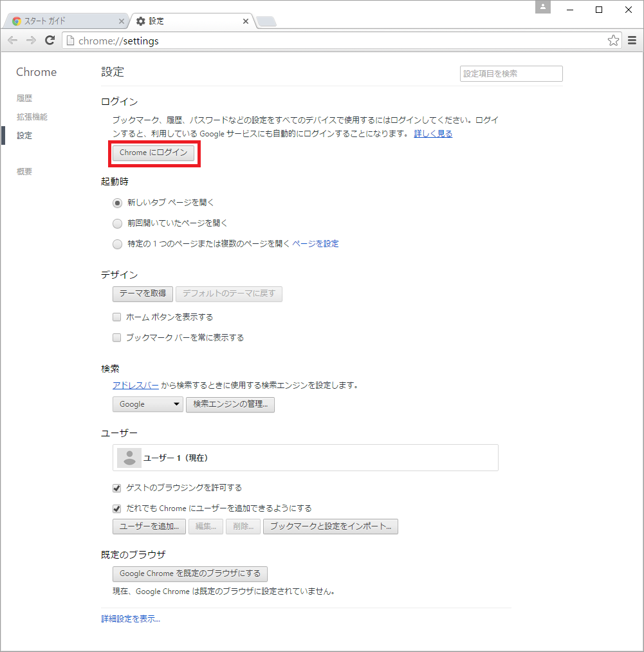Viewport: 644px width, 652px height.
Task: Open the Google search engine dropdown
Action: coord(147,404)
